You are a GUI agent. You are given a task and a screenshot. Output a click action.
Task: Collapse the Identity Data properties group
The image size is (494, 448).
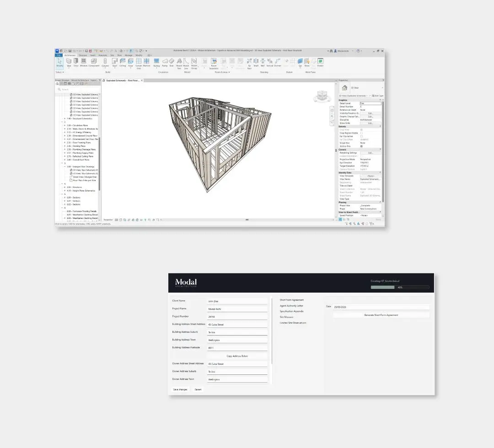coord(380,172)
